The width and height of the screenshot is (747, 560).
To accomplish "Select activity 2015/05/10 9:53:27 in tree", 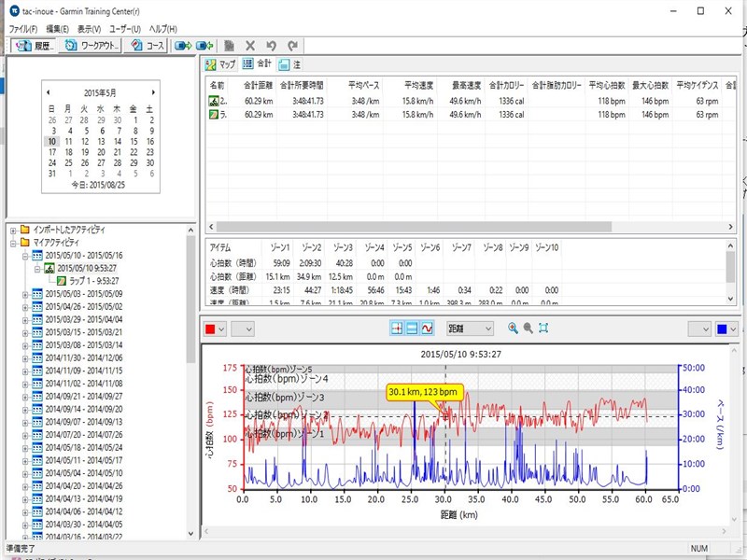I will (87, 268).
